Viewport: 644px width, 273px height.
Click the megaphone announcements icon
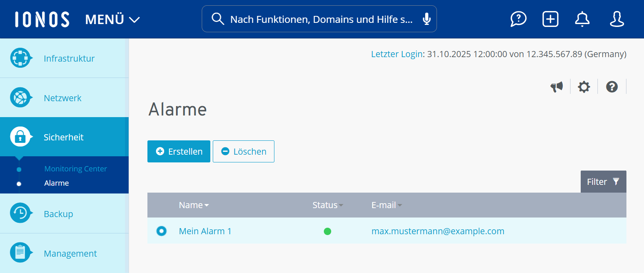pos(557,87)
